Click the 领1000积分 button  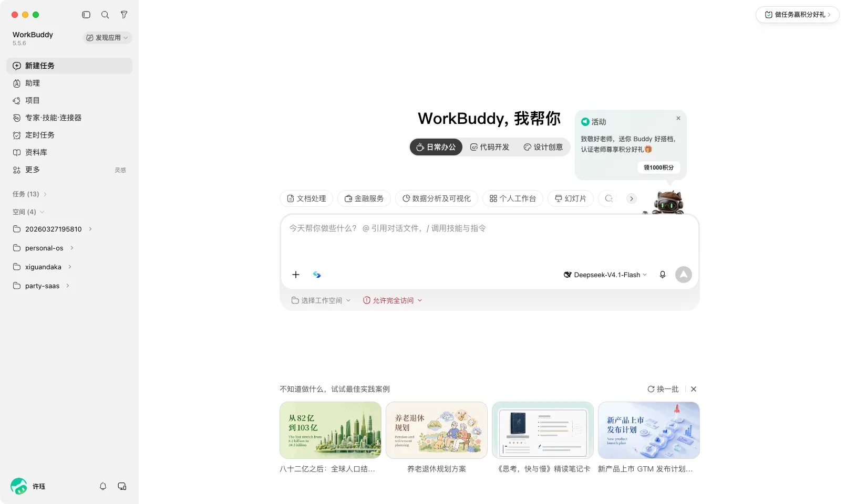click(x=658, y=167)
